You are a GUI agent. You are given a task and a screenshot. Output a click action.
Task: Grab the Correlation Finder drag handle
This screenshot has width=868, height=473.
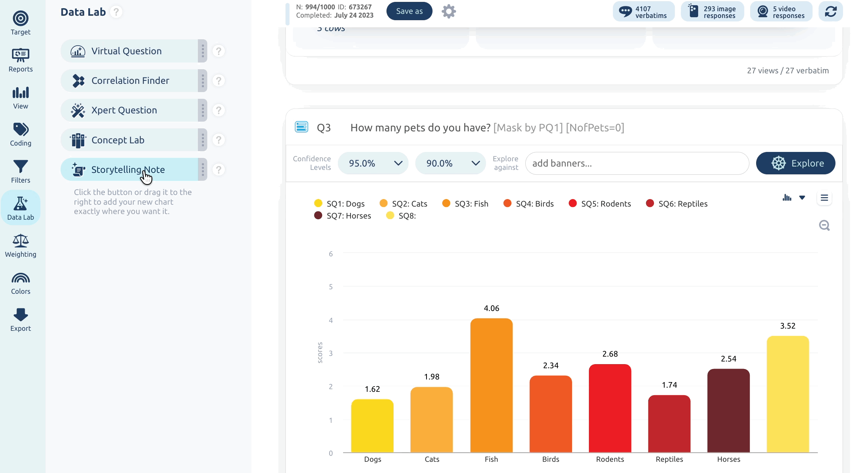[202, 80]
